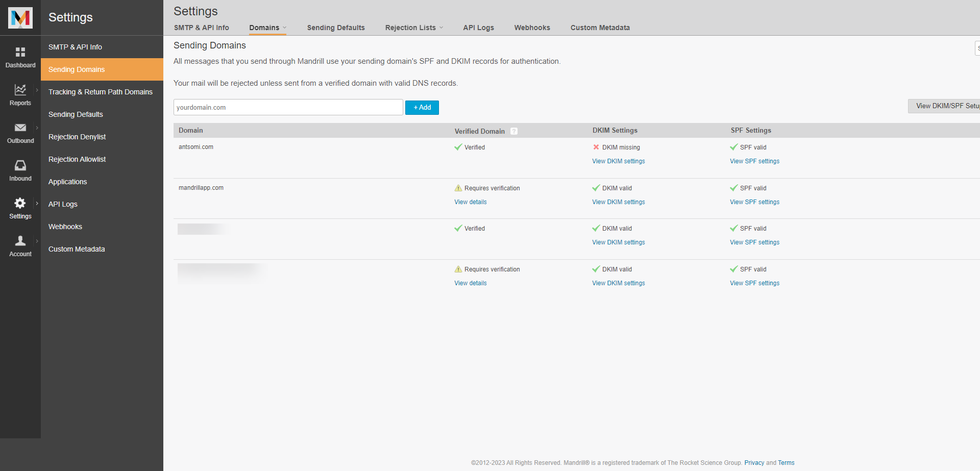980x471 pixels.
Task: Open Rejection Denylist in sidebar
Action: pyautogui.click(x=102, y=137)
